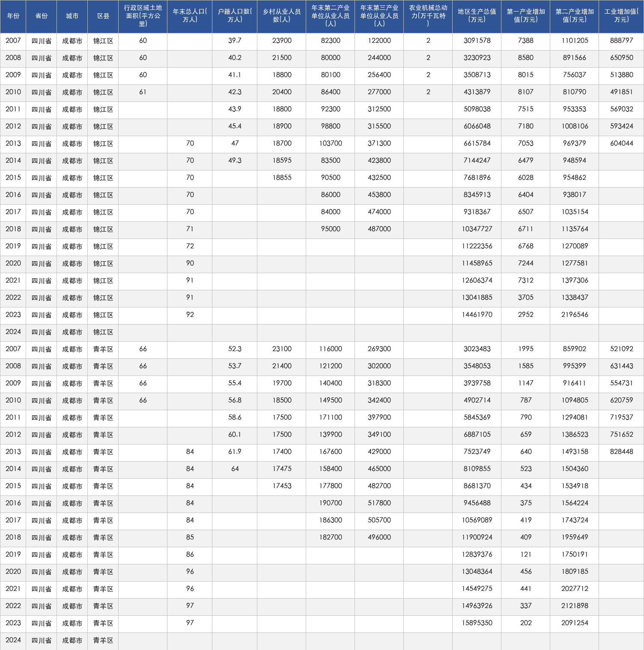The image size is (644, 650).
Task: Click the 工业增加值(万元) header cell
Action: click(621, 16)
